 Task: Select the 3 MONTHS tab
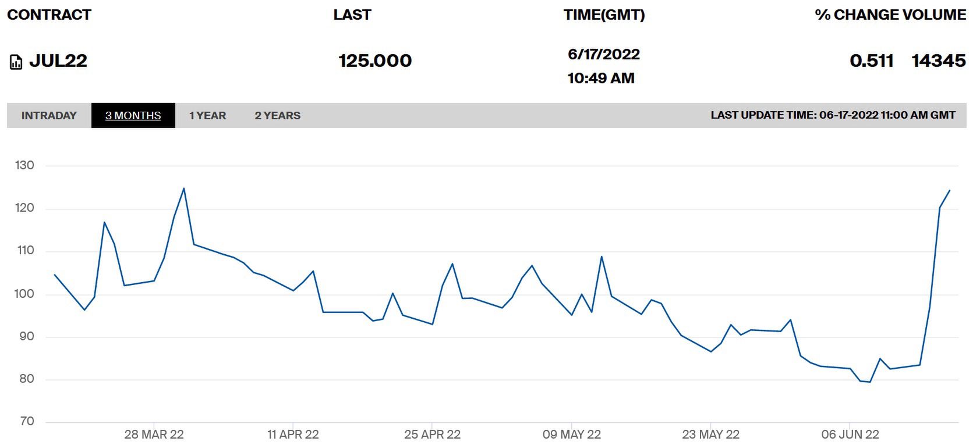tap(133, 116)
